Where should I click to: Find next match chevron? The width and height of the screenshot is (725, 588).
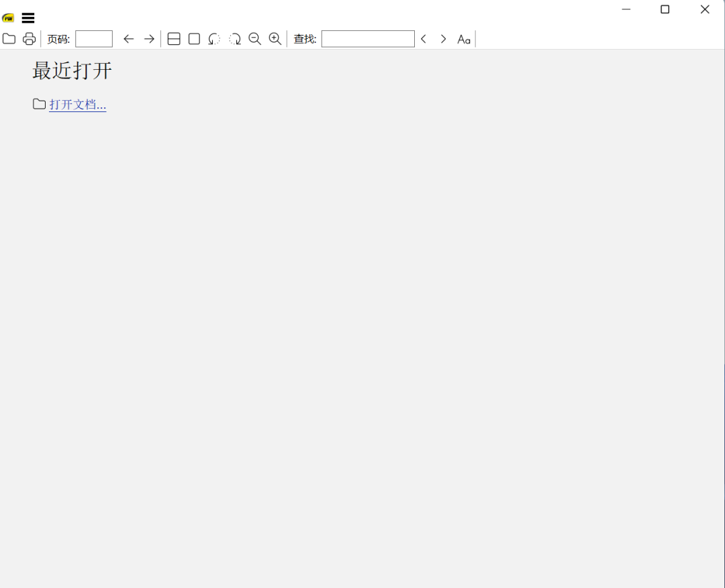pyautogui.click(x=444, y=39)
